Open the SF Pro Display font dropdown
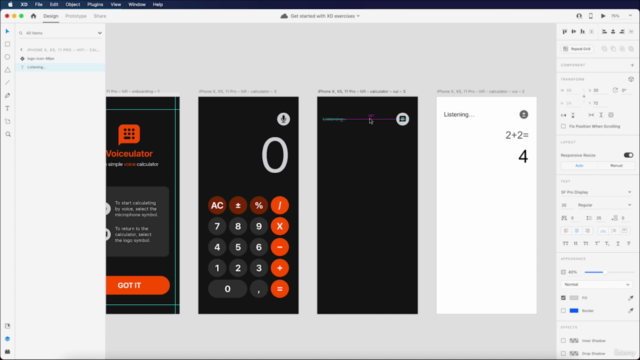Screen dimensions: 640x360 coord(596,192)
